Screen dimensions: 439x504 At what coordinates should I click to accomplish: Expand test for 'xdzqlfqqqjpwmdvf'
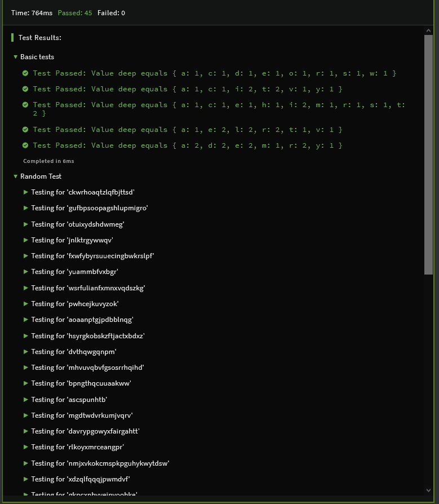click(x=26, y=479)
